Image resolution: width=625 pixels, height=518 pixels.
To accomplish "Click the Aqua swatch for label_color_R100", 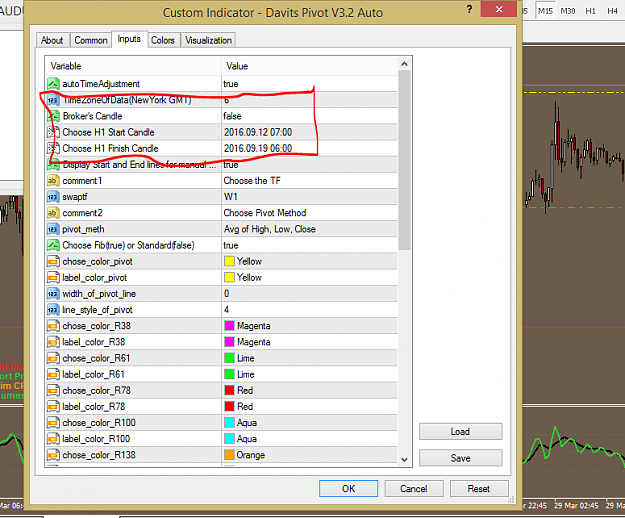I will [229, 439].
